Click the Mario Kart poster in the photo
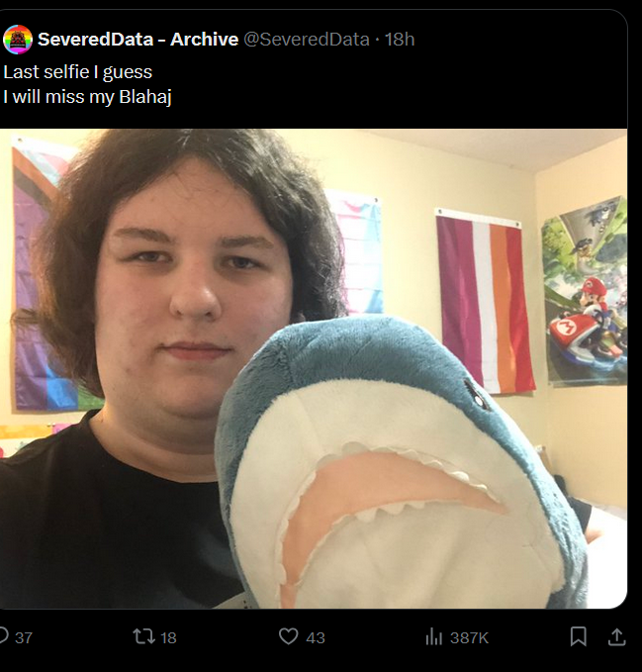The image size is (642, 672). tap(585, 291)
